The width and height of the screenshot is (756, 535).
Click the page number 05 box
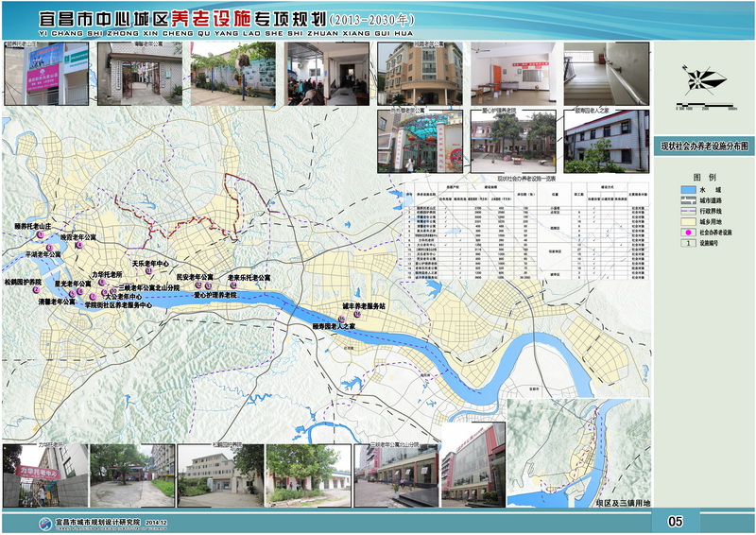[x=675, y=521]
